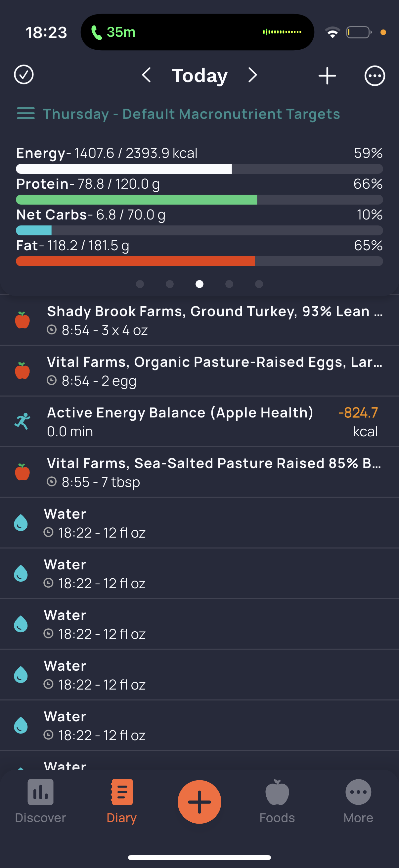Open Thursday - Default Macronutrient Targets link
Image resolution: width=399 pixels, height=868 pixels.
click(191, 114)
